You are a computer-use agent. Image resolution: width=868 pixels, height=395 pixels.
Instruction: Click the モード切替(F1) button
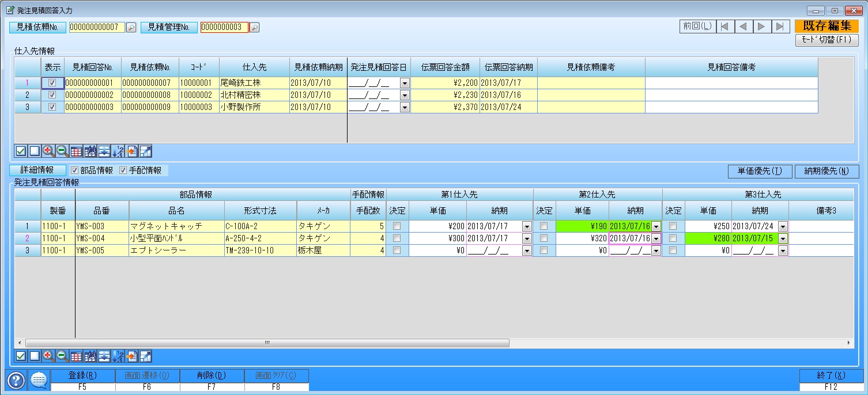click(x=827, y=40)
